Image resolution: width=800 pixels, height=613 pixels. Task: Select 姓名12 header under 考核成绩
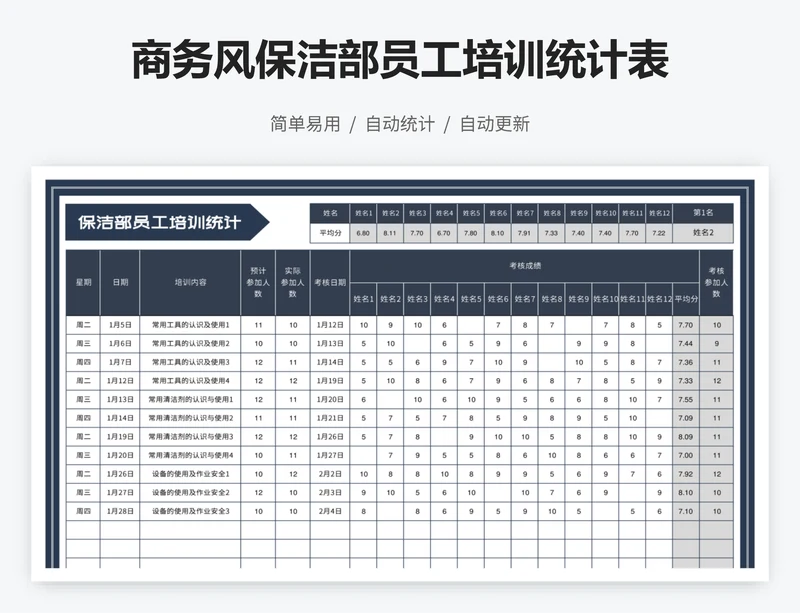point(659,299)
